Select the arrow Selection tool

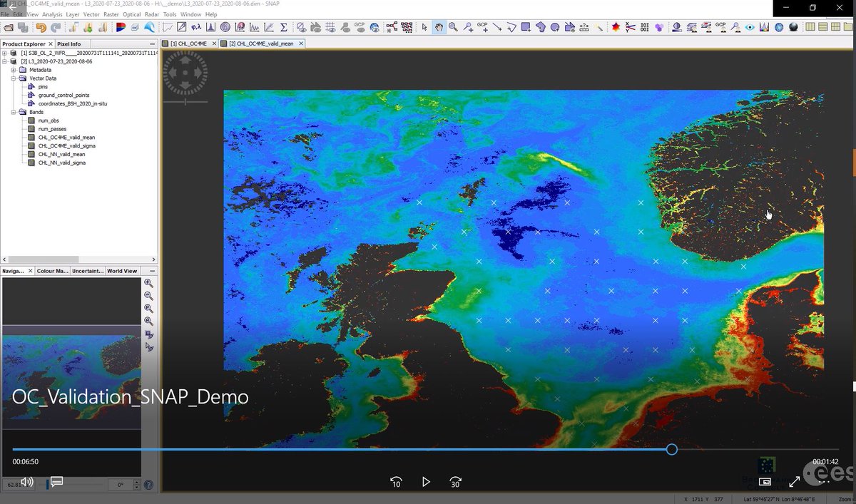424,27
